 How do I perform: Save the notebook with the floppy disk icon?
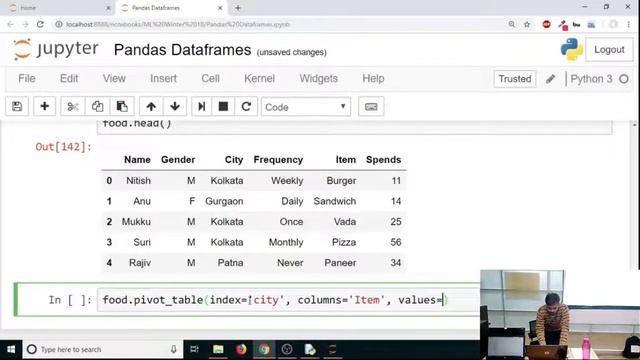pos(17,107)
